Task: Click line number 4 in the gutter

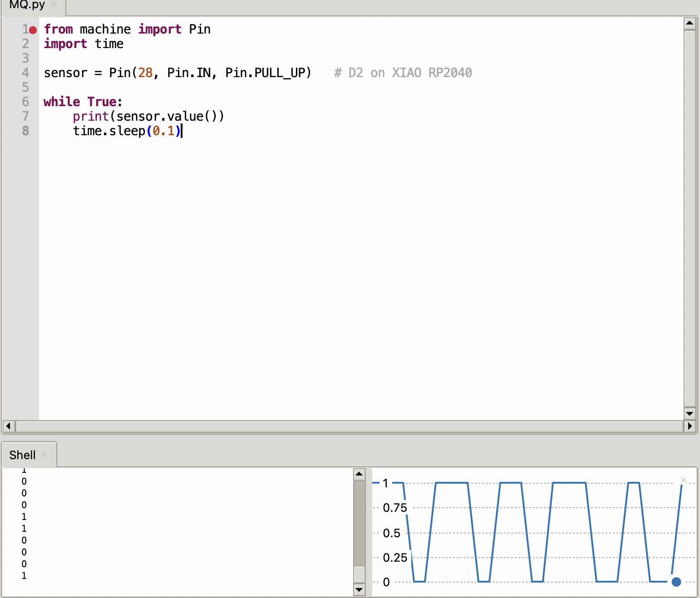Action: [x=25, y=73]
